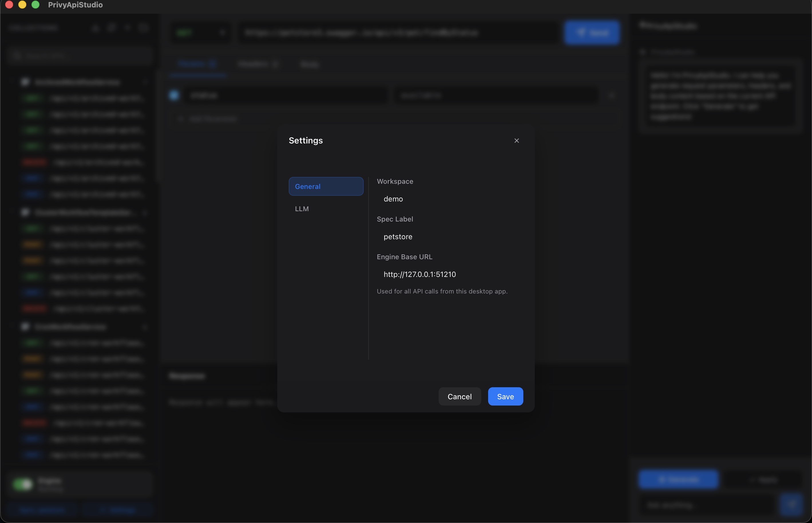Click the Send request button
Image resolution: width=812 pixels, height=523 pixels.
(x=592, y=33)
